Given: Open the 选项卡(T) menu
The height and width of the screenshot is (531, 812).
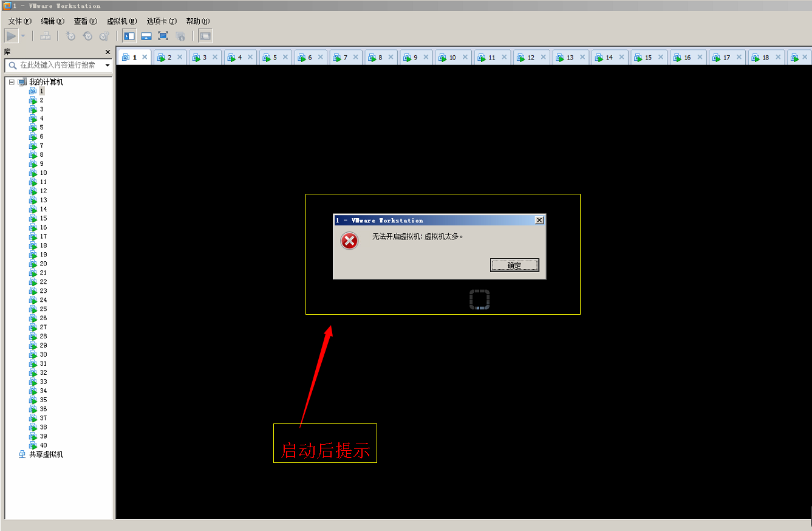Looking at the screenshot, I should [x=162, y=21].
